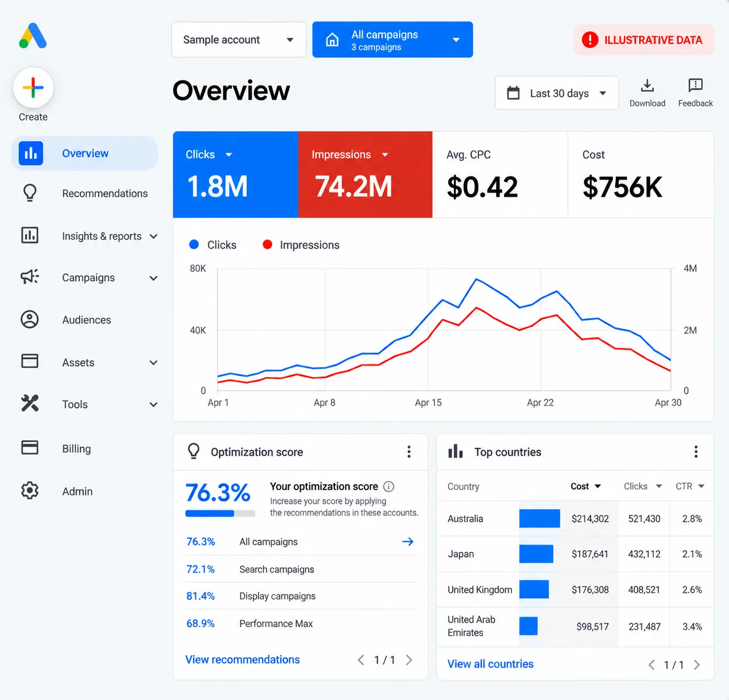Image resolution: width=729 pixels, height=700 pixels.
Task: Click the Google Ads logo
Action: point(32,36)
